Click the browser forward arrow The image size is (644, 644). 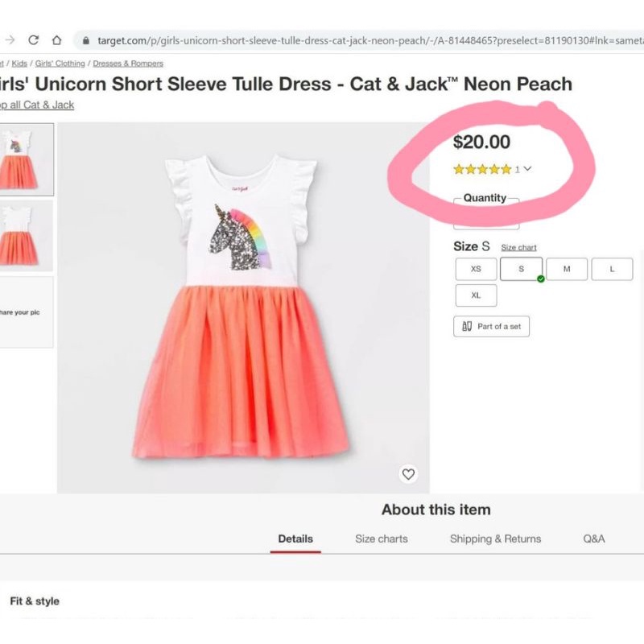pyautogui.click(x=10, y=40)
